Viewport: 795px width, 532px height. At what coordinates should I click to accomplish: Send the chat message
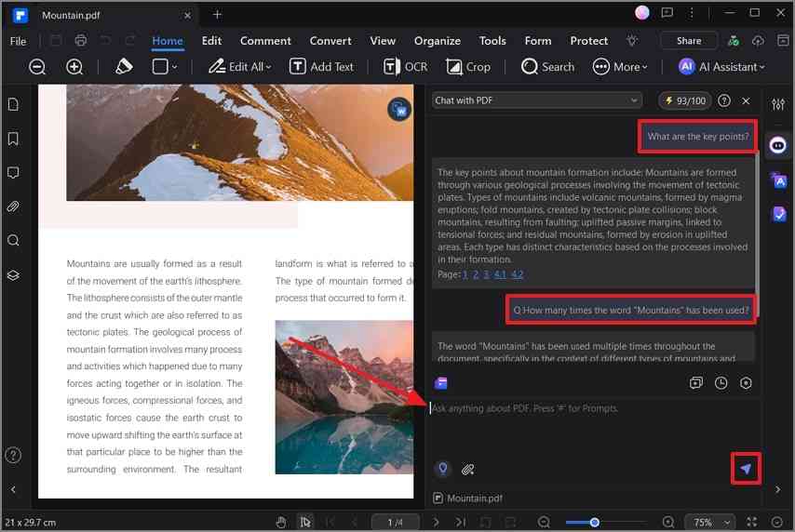(x=746, y=469)
